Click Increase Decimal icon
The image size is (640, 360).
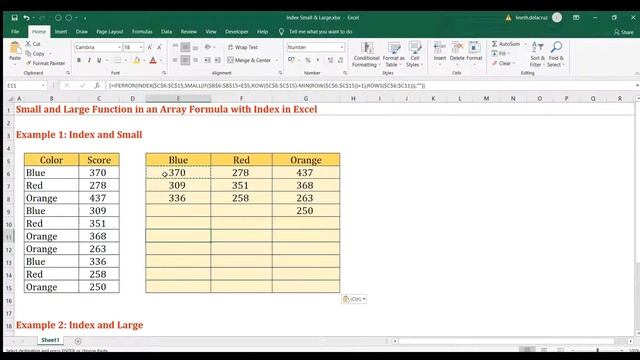coord(330,60)
